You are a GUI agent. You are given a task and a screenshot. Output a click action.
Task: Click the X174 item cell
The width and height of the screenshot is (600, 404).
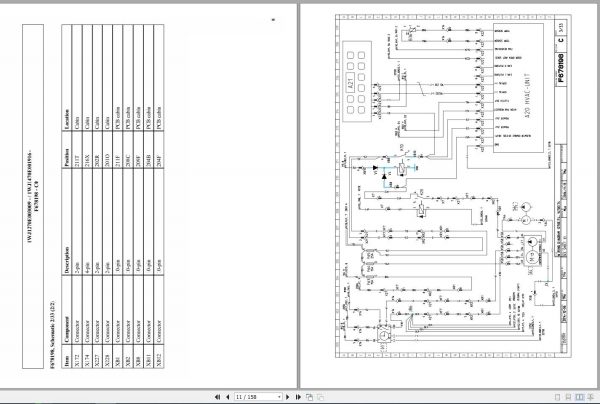pos(87,357)
